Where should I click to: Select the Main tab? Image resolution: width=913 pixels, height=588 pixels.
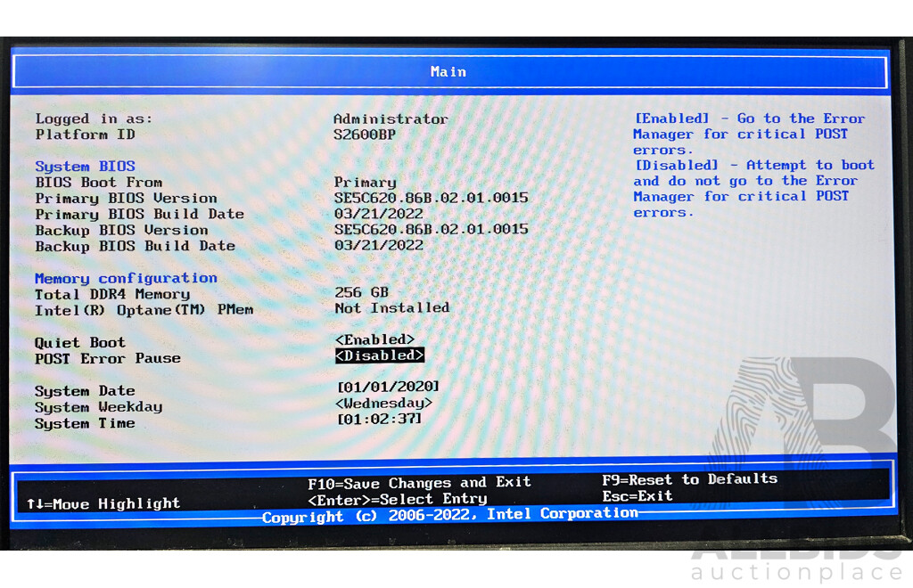point(448,71)
